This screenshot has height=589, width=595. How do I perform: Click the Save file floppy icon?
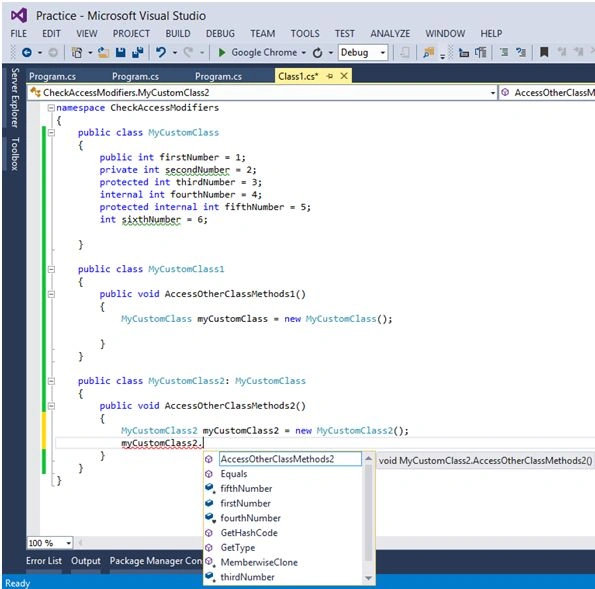click(x=121, y=52)
